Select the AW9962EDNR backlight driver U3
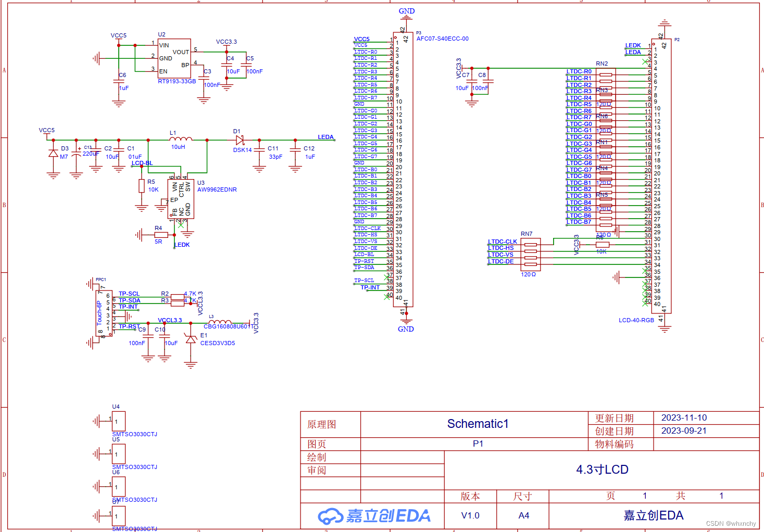Viewport: 764px width, 532px height. coord(181,198)
